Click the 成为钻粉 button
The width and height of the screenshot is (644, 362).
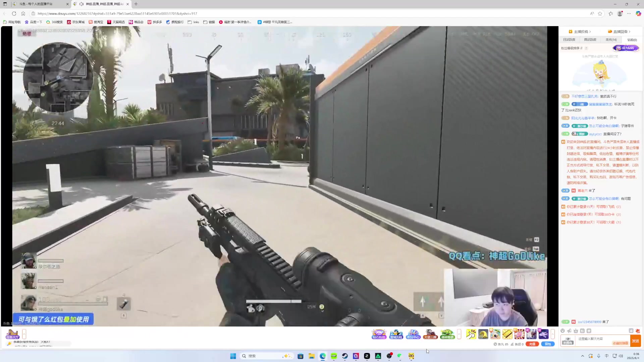pyautogui.click(x=626, y=48)
